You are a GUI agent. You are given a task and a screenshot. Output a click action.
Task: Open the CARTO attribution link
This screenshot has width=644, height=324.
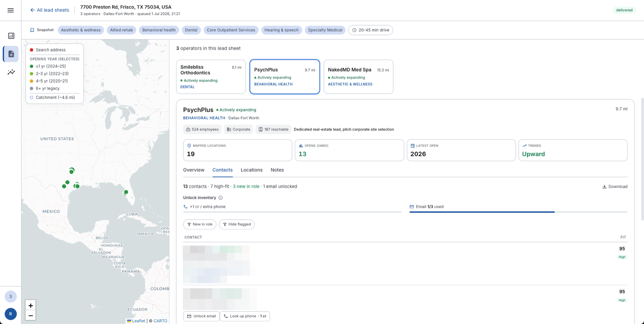pos(160,321)
